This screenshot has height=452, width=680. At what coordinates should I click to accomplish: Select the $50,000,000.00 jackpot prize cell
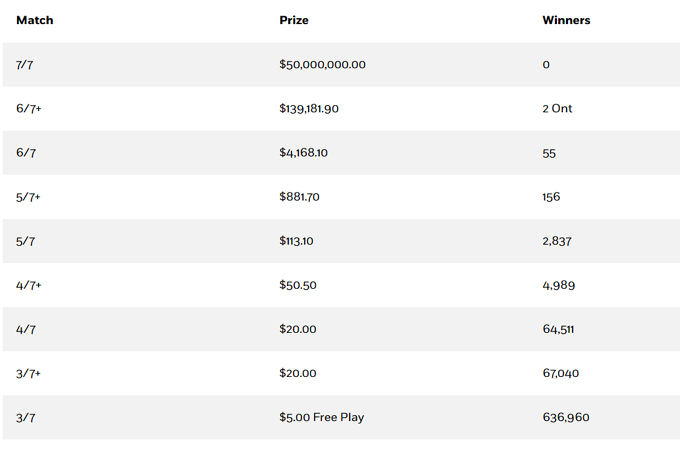[323, 65]
